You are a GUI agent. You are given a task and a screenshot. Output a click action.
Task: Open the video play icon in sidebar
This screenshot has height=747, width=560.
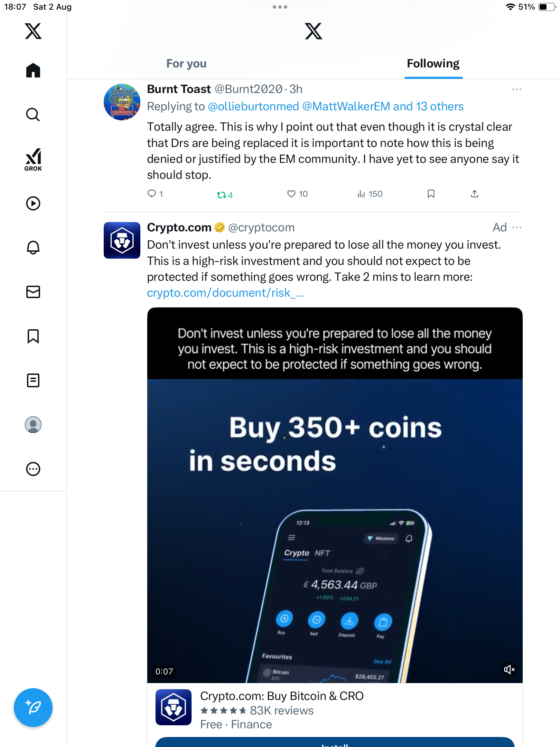pyautogui.click(x=33, y=203)
